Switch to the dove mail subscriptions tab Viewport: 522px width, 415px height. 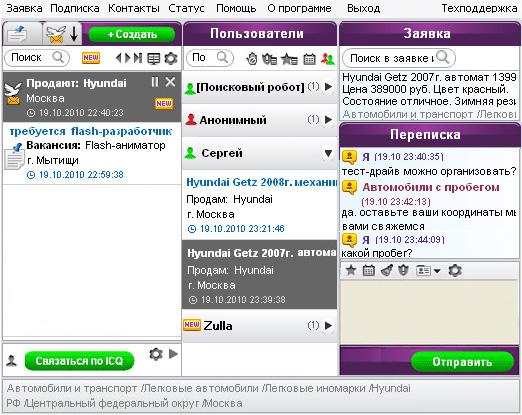(x=55, y=34)
